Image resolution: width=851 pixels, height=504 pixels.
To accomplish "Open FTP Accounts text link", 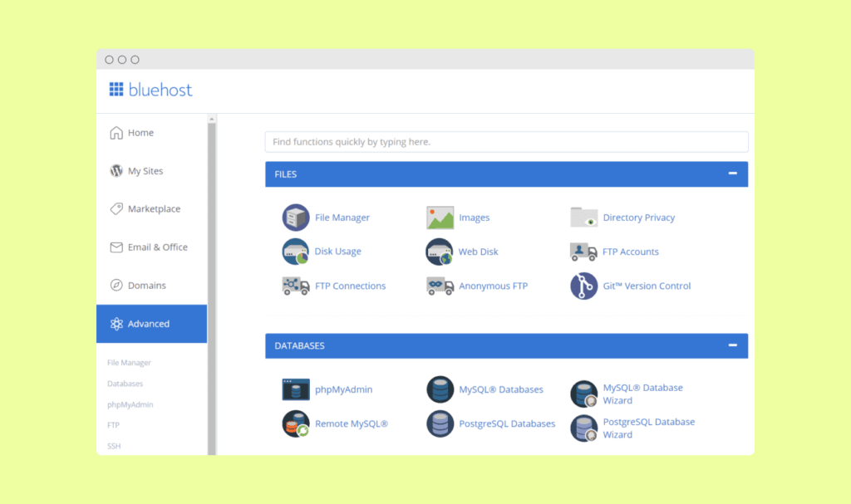I will tap(631, 252).
